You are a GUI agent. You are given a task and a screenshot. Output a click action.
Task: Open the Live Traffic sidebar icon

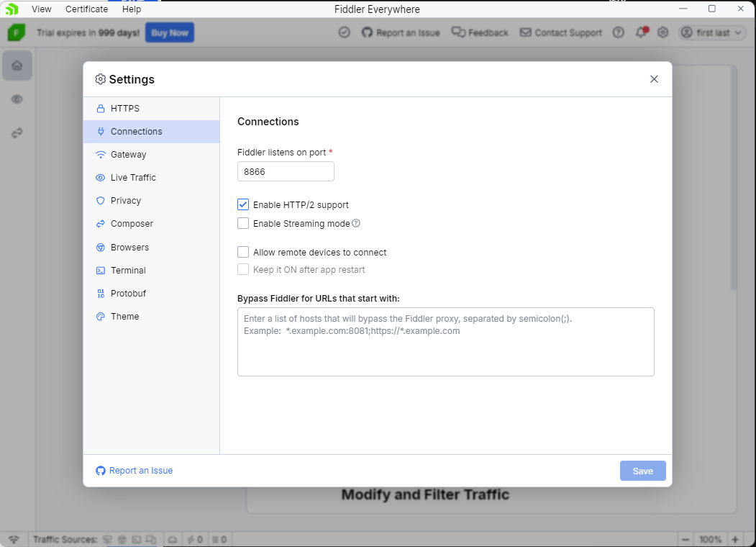[x=17, y=99]
